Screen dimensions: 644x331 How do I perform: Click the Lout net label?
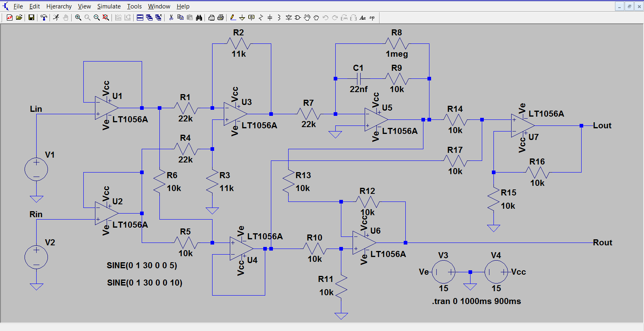(x=602, y=125)
